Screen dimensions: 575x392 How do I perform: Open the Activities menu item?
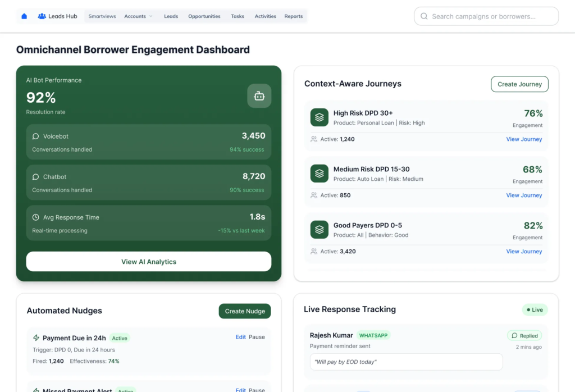(265, 16)
